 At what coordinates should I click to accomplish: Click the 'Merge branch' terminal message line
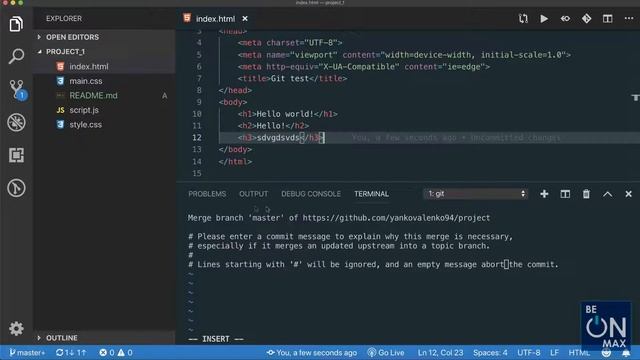(339, 218)
